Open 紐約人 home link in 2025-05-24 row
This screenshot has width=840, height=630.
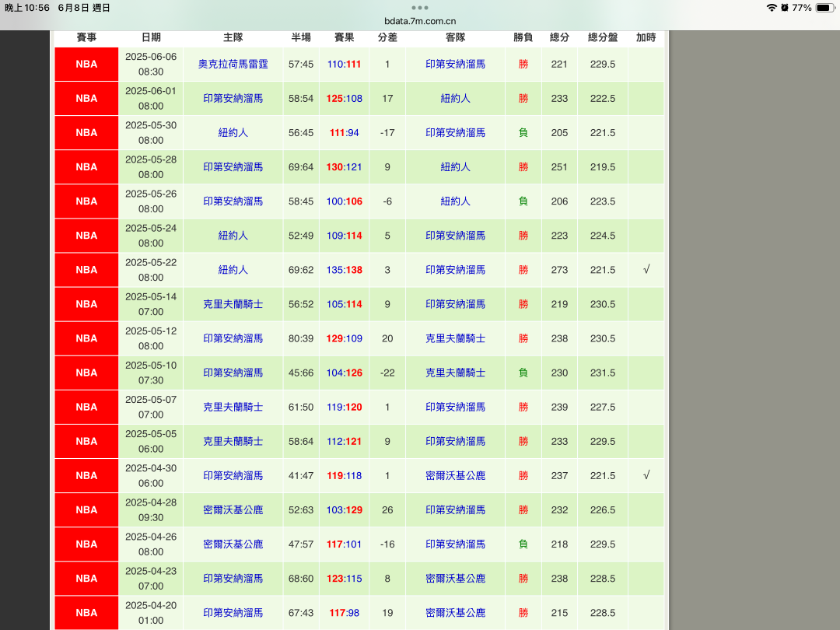tap(233, 236)
